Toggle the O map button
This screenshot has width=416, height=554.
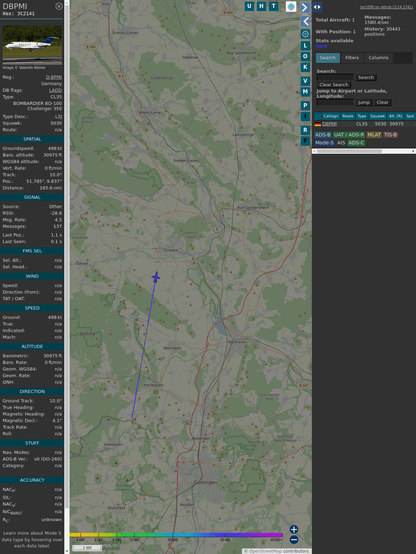pos(305,56)
